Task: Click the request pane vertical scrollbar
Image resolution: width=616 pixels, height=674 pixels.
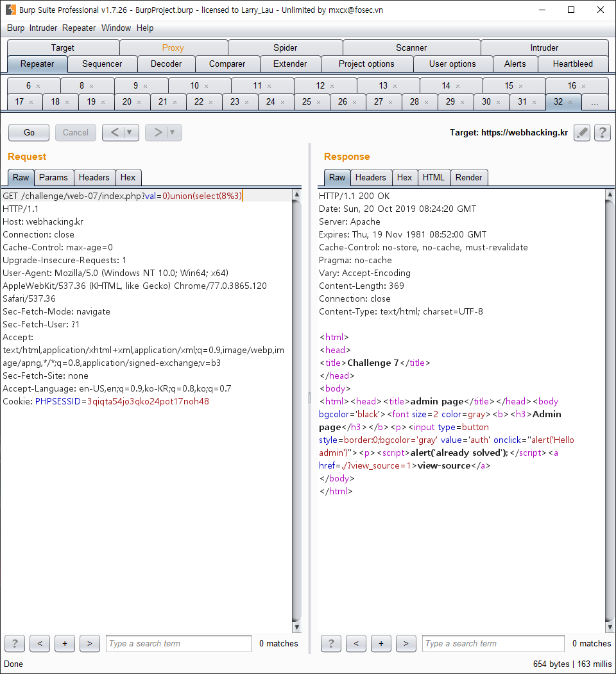Action: point(296,411)
